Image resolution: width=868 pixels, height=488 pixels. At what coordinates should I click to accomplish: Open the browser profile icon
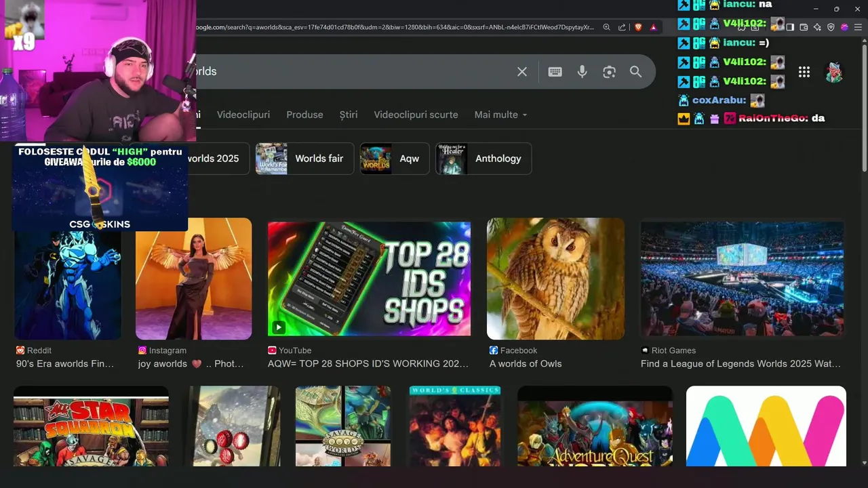point(844,27)
